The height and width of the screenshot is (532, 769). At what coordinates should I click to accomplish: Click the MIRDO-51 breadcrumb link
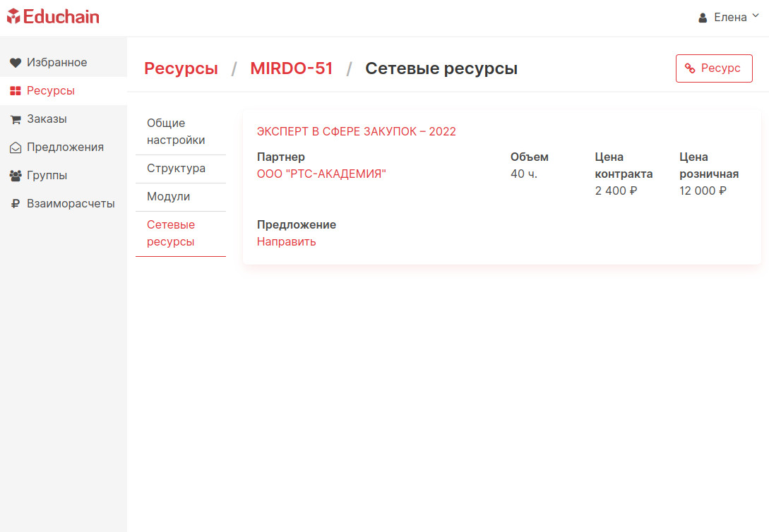292,68
